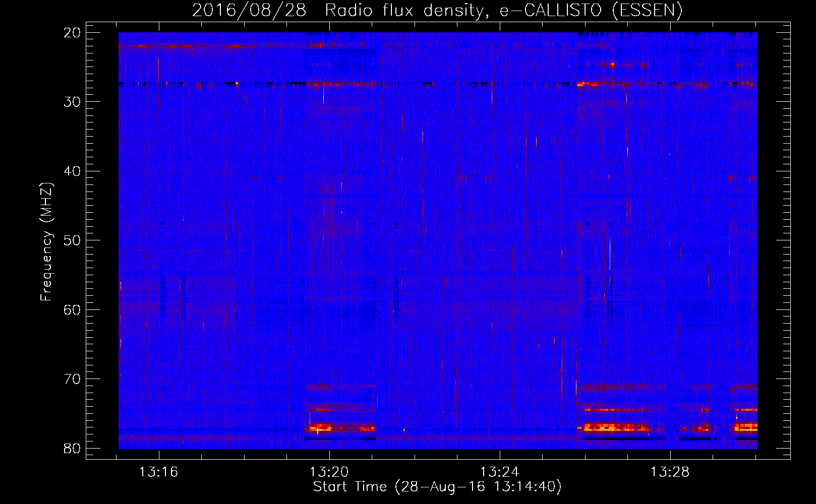This screenshot has width=816, height=504.
Task: Click the 20 MHz frequency tick label
Action: (x=72, y=33)
